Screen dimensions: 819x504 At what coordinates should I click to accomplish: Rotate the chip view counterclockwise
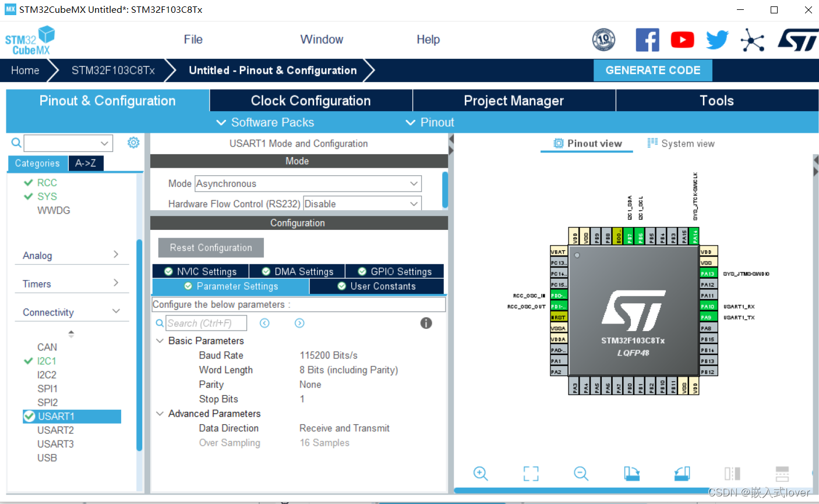pyautogui.click(x=682, y=473)
